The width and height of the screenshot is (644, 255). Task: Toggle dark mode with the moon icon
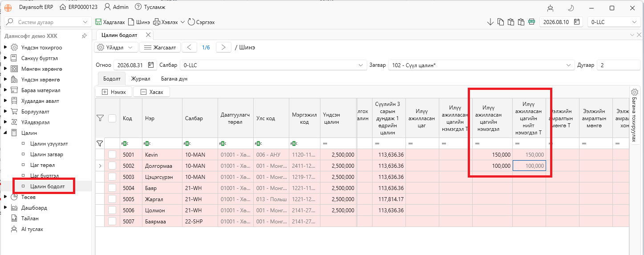(571, 8)
